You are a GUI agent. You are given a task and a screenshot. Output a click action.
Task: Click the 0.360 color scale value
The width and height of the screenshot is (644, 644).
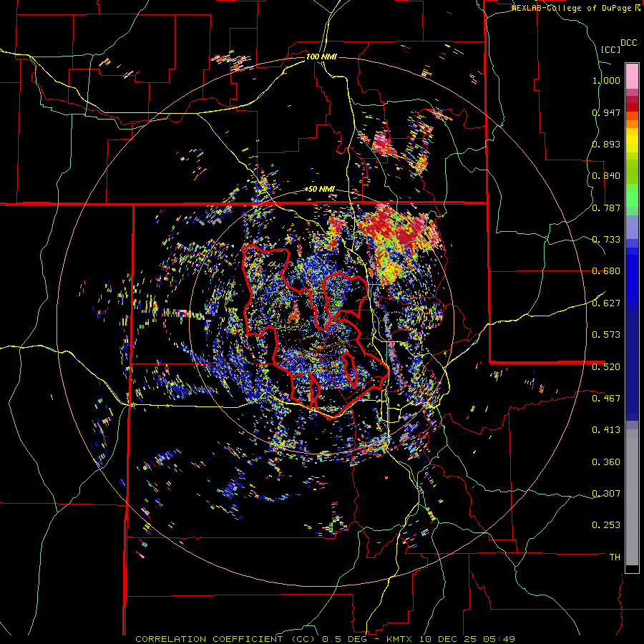click(x=606, y=462)
